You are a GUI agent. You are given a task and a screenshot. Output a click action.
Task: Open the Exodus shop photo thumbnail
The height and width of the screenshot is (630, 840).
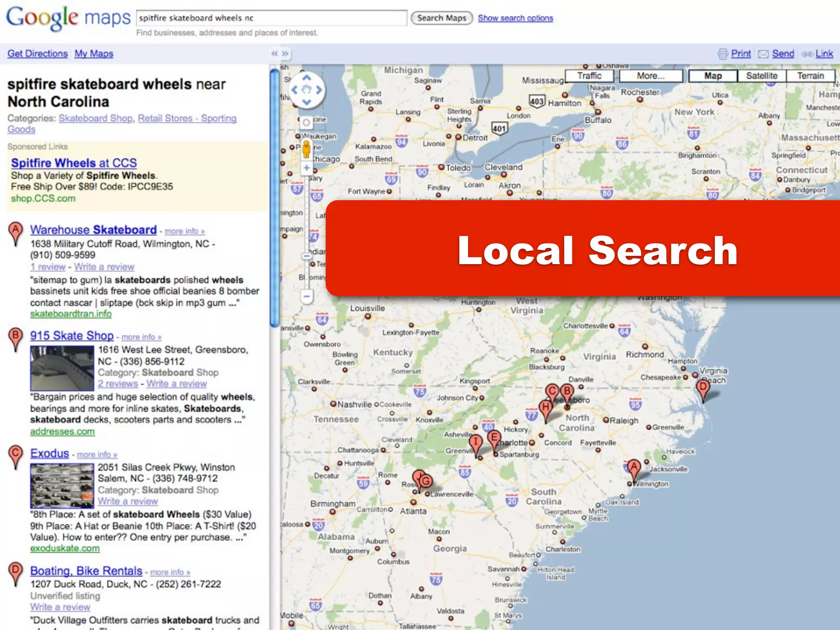click(x=62, y=486)
